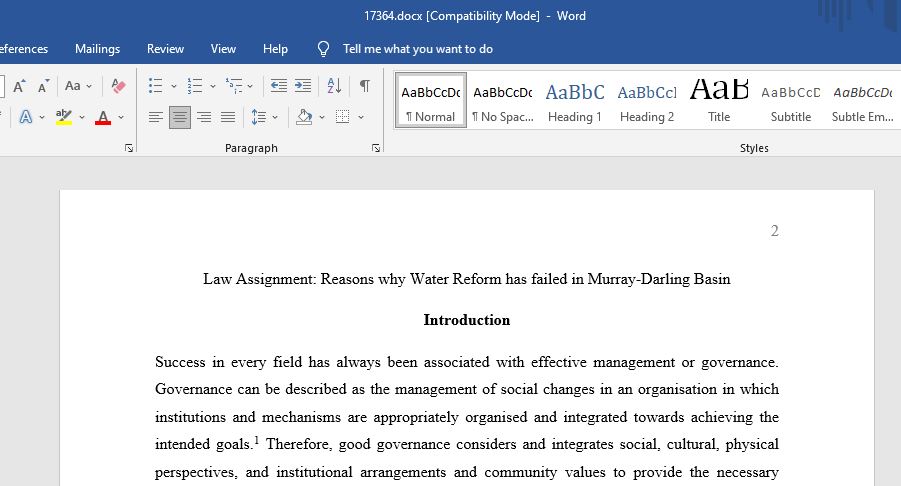Open borders dropdown arrow

point(361,117)
